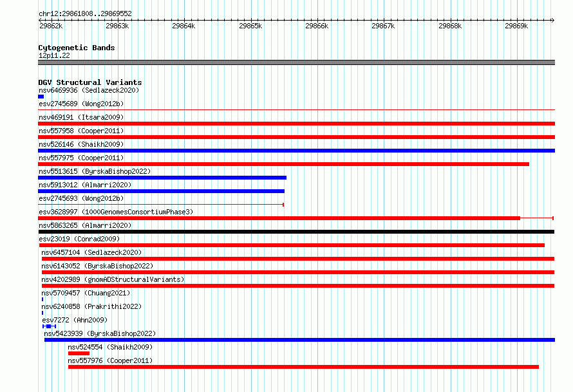Click the 29865k ruler tick label
This screenshot has height=392, width=573.
tap(250, 26)
